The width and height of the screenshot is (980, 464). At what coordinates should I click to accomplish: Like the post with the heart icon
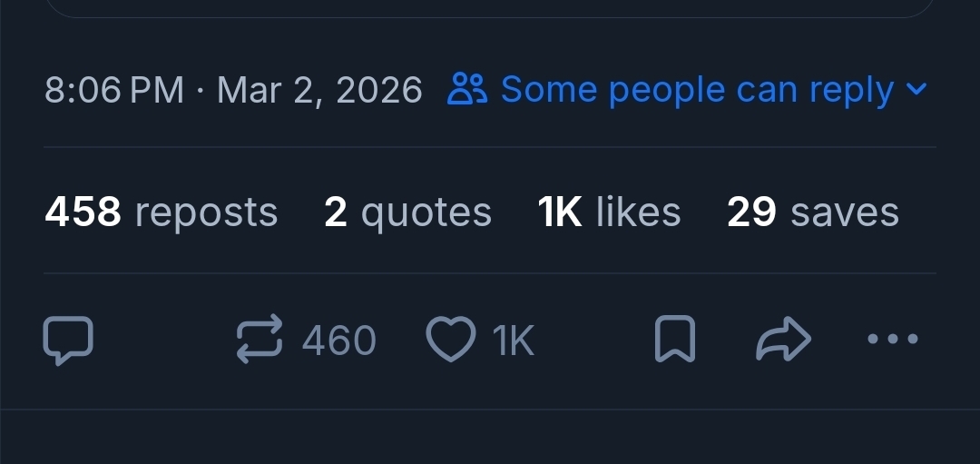(x=451, y=341)
